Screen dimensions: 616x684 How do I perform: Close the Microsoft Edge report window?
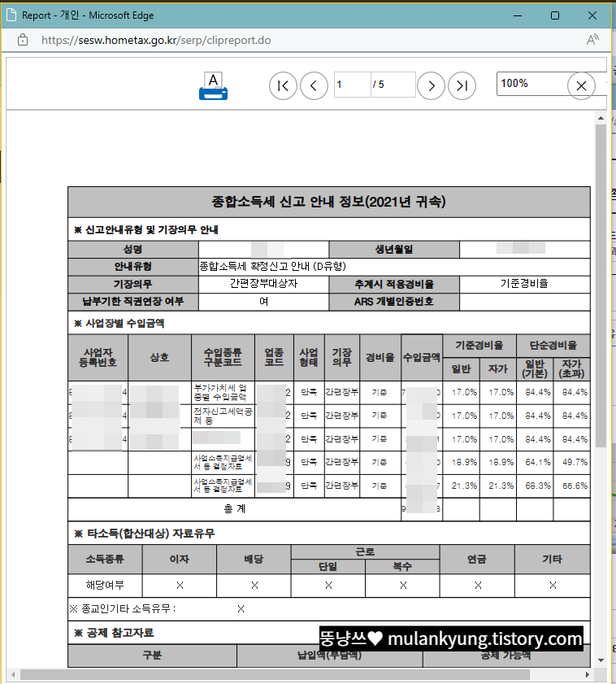(x=592, y=15)
